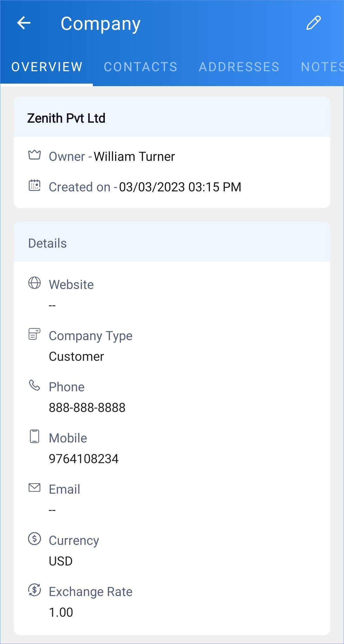Tap the globe website icon
The height and width of the screenshot is (644, 344).
34,283
